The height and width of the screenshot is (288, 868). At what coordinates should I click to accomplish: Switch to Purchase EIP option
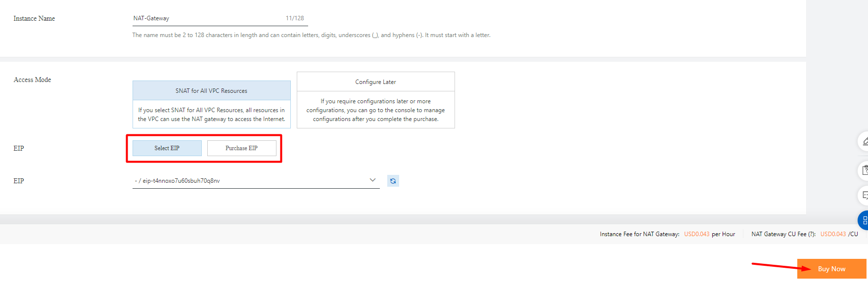tap(241, 148)
